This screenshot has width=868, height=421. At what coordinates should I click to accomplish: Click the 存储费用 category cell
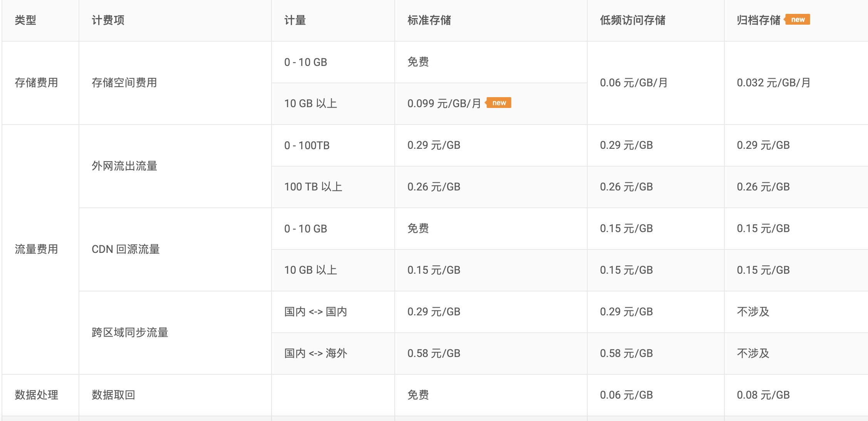pyautogui.click(x=36, y=83)
